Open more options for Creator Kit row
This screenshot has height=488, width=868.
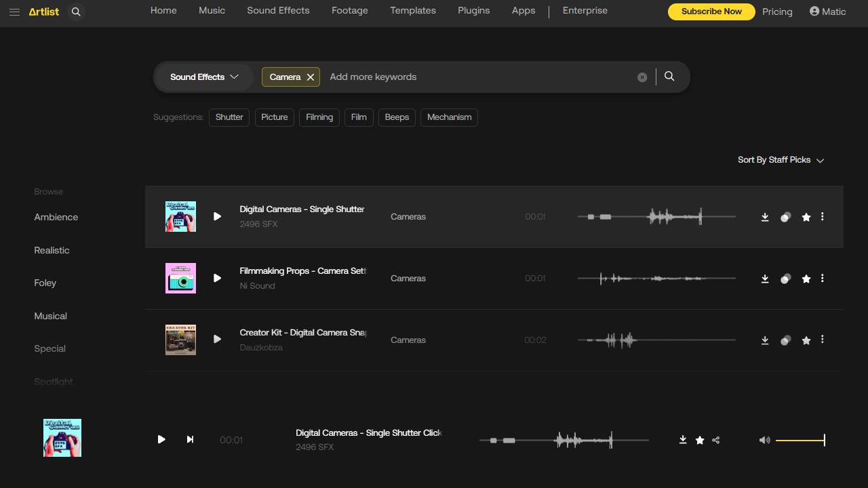point(823,339)
